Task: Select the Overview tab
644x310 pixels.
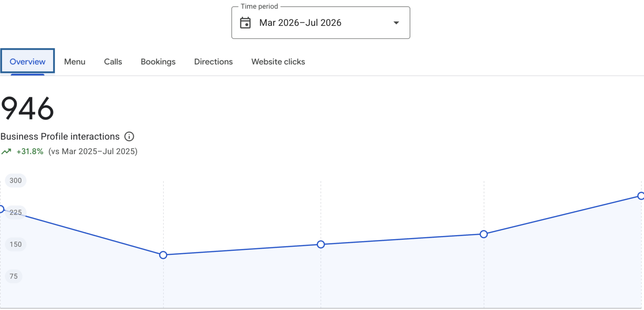Action: click(27, 61)
